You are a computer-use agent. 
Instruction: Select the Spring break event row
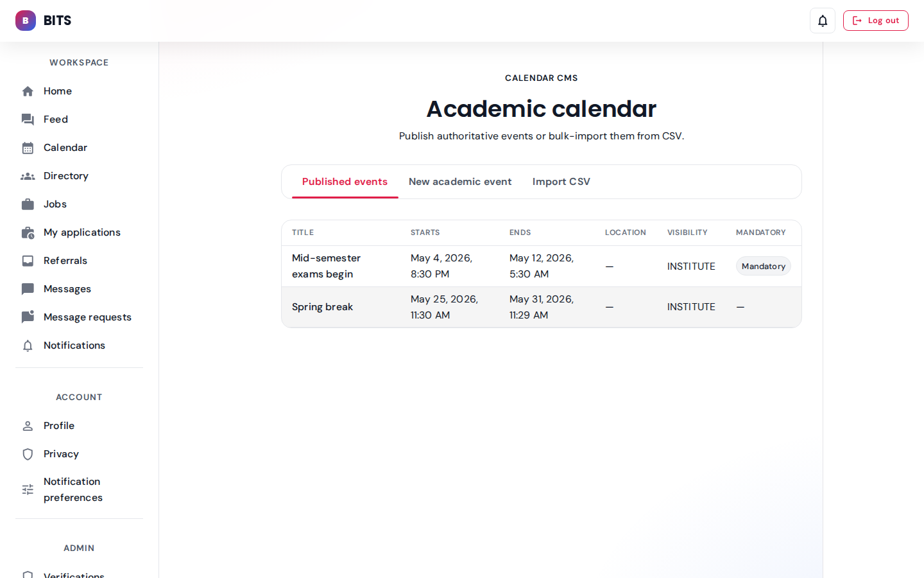tap(322, 307)
